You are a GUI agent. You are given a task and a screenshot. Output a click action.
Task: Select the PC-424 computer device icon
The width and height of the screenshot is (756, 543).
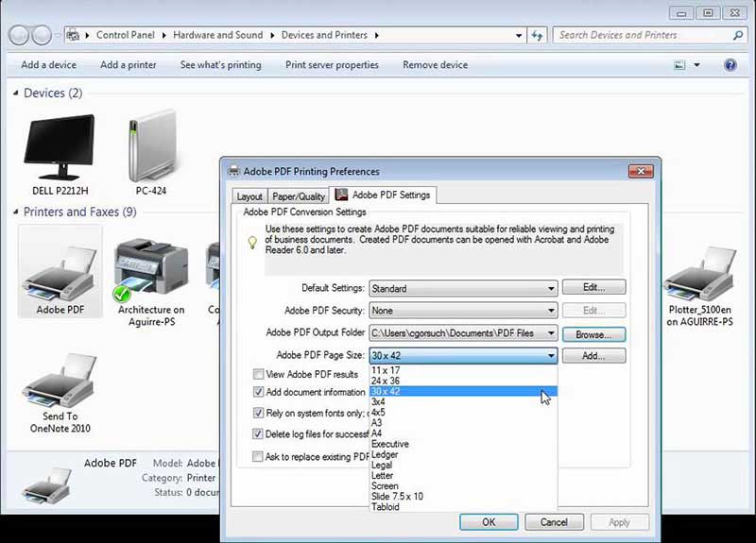click(x=151, y=146)
